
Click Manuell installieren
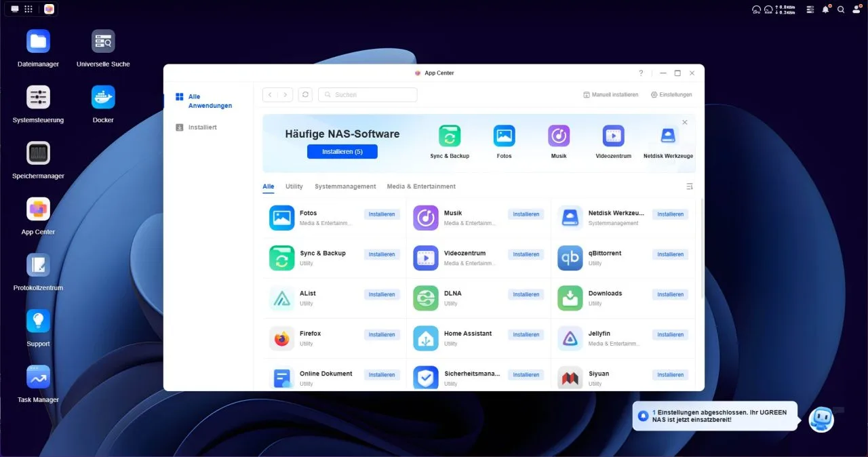pos(610,95)
